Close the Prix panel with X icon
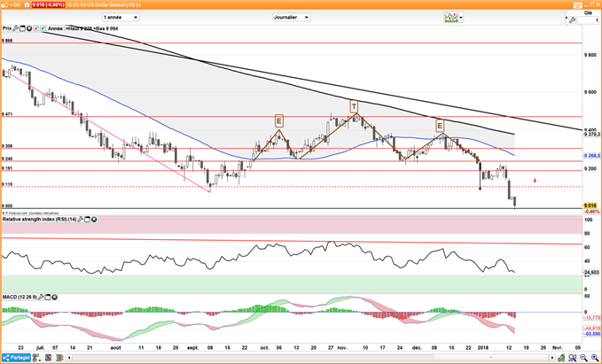 pos(28,28)
